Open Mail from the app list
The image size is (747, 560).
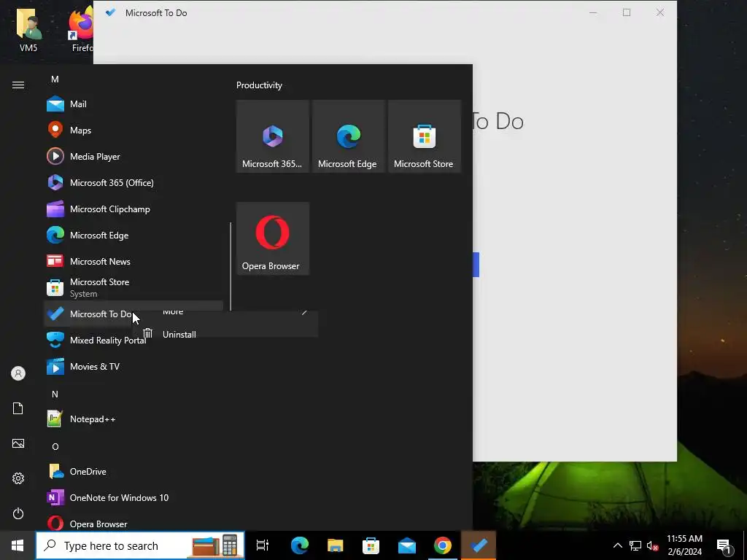tap(133, 104)
